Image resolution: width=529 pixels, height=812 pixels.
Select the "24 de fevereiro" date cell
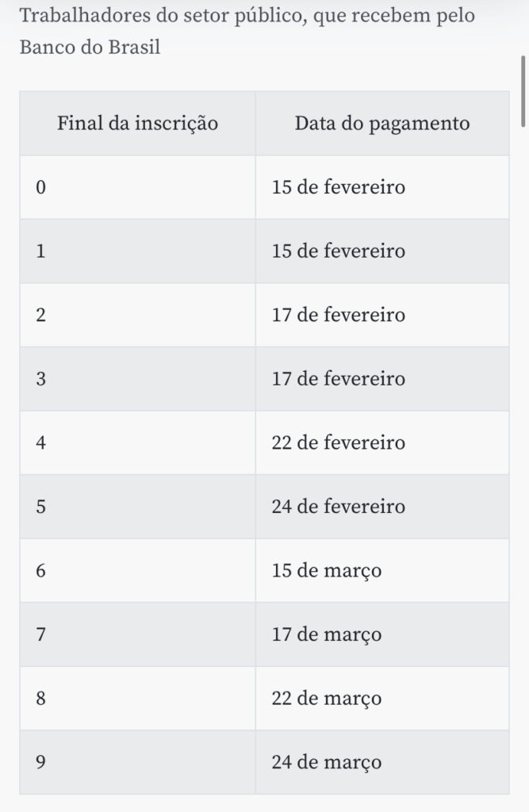381,507
